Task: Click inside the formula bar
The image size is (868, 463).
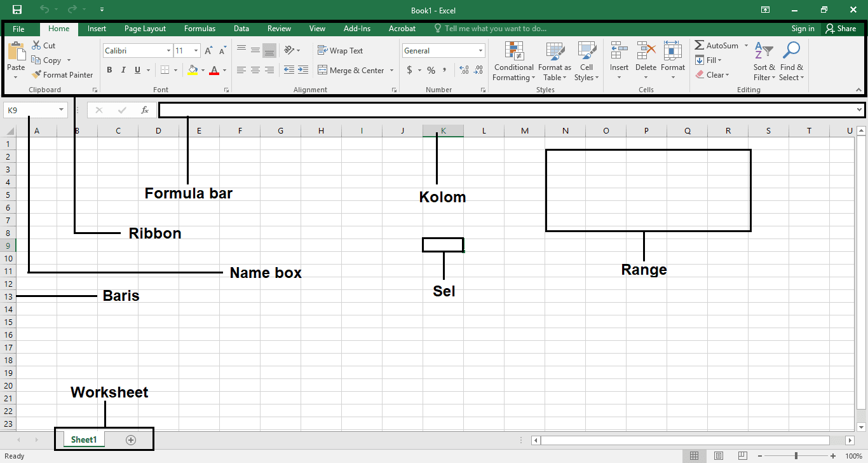Action: (445, 109)
